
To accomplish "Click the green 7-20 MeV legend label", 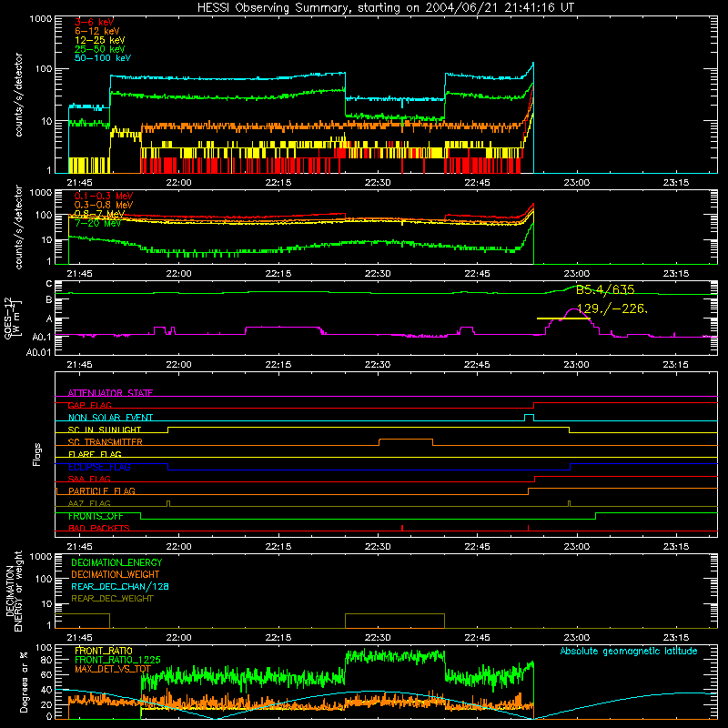I will (x=97, y=223).
